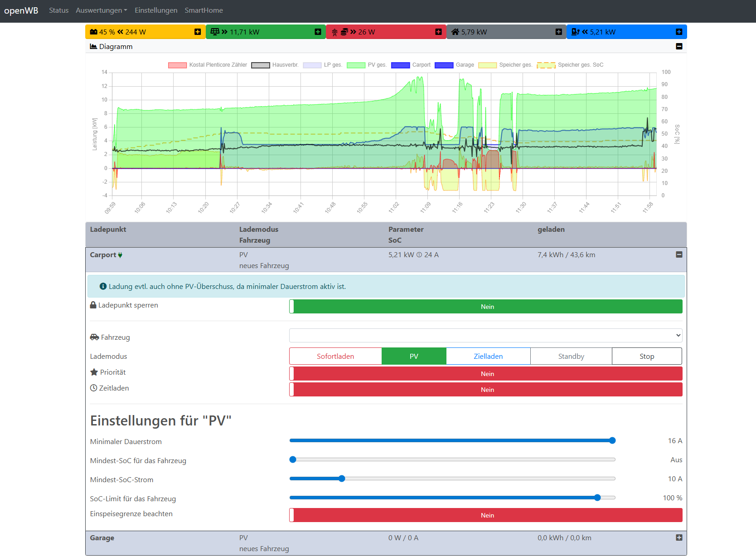Click the Mindest-SoC-Strom slider

[x=452, y=479]
